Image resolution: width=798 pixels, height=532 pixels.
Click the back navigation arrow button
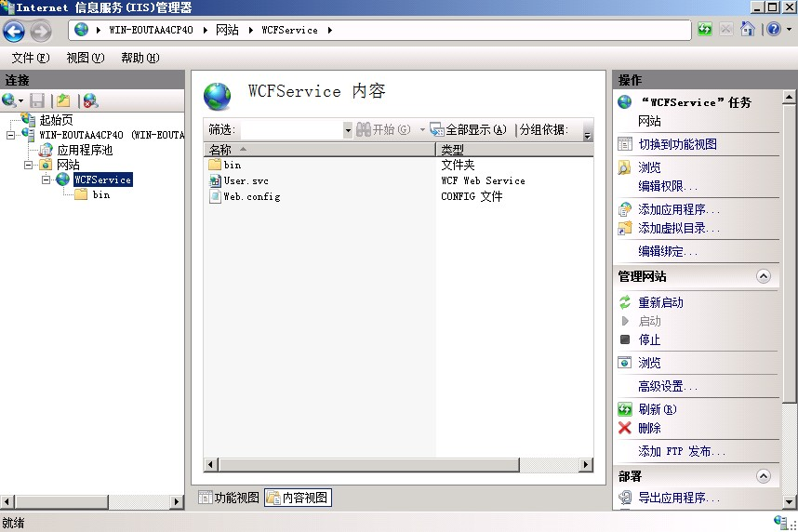[14, 31]
